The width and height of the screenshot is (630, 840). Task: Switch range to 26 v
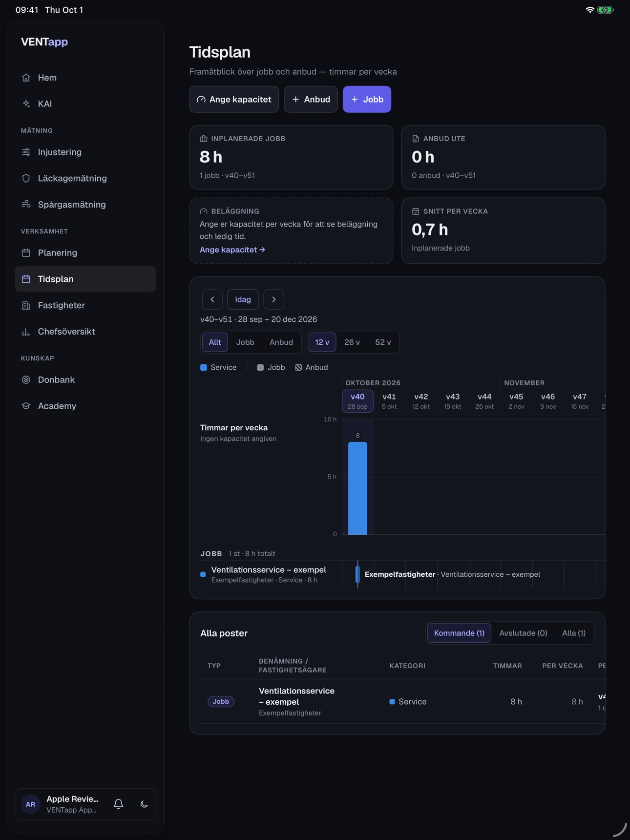(352, 342)
